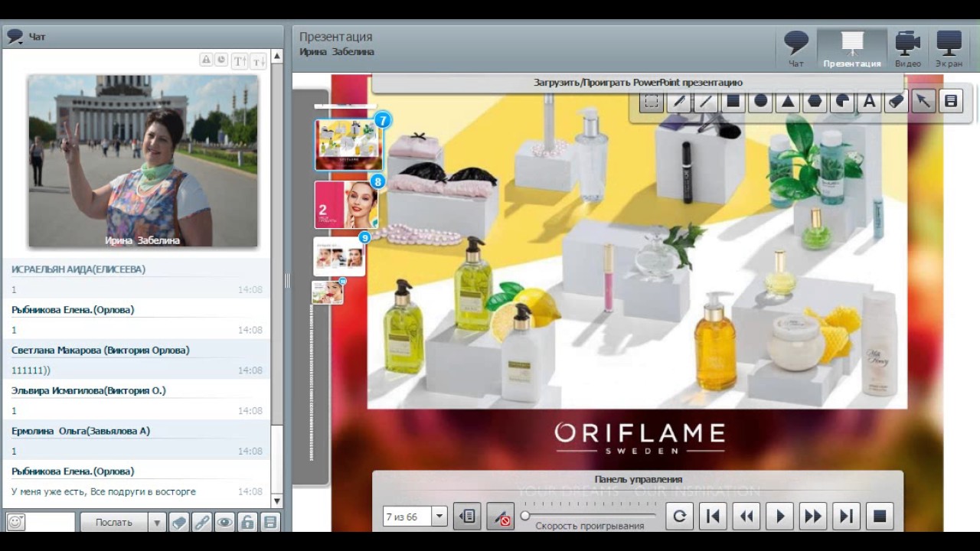Click the Послать send button
980x551 pixels.
pos(114,522)
